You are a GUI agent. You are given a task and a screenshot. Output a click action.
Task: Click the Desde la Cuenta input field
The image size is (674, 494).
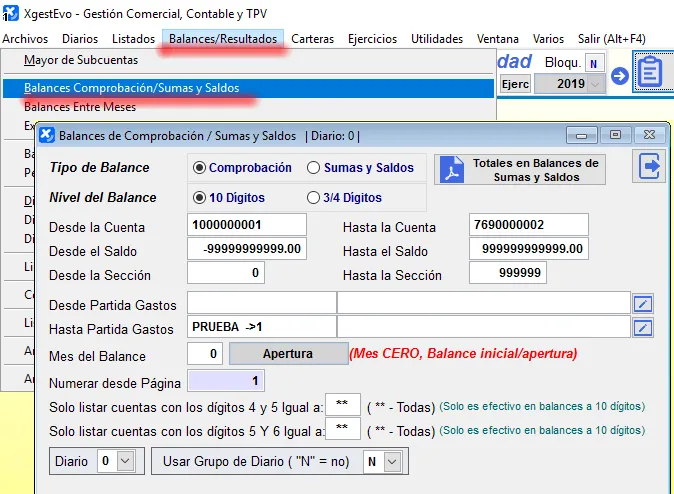pyautogui.click(x=247, y=225)
